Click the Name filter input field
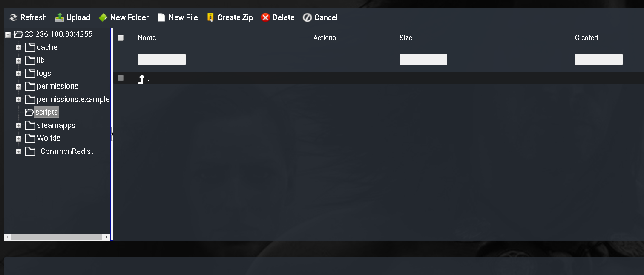The image size is (644, 275). 162,59
